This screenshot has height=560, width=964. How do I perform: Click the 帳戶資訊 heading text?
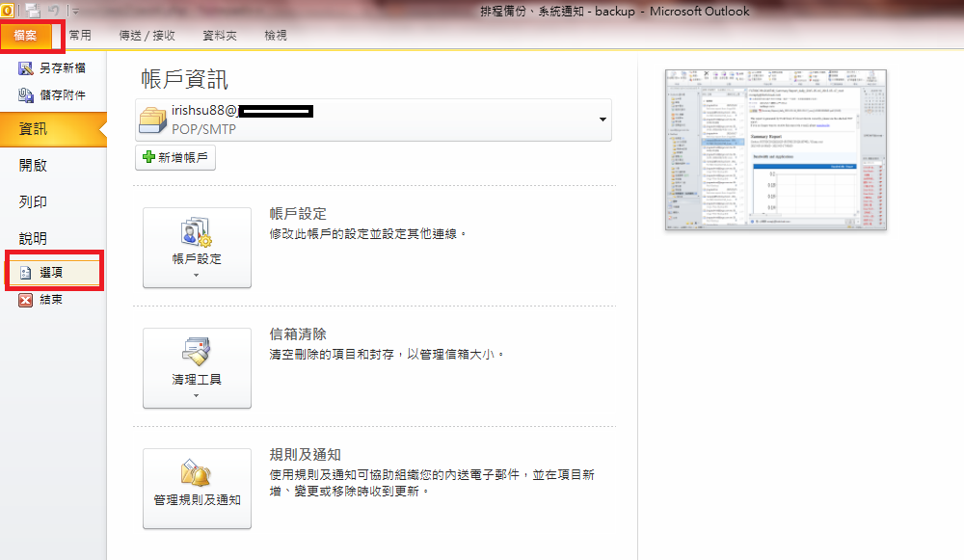(184, 79)
